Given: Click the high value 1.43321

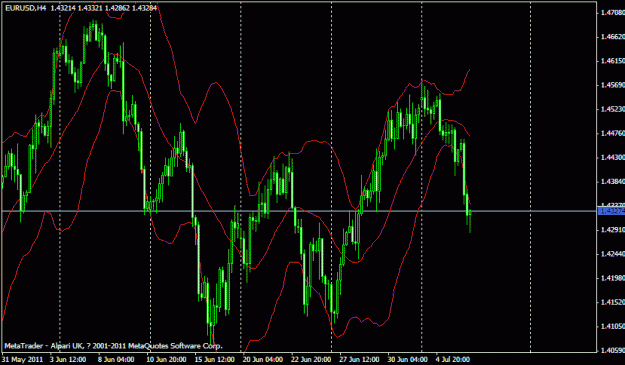Looking at the screenshot, I should (90, 8).
